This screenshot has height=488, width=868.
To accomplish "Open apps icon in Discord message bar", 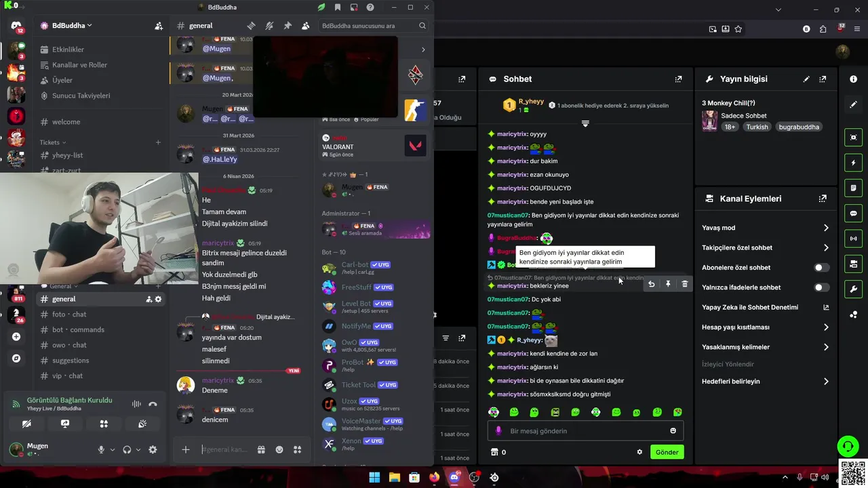I will (297, 449).
